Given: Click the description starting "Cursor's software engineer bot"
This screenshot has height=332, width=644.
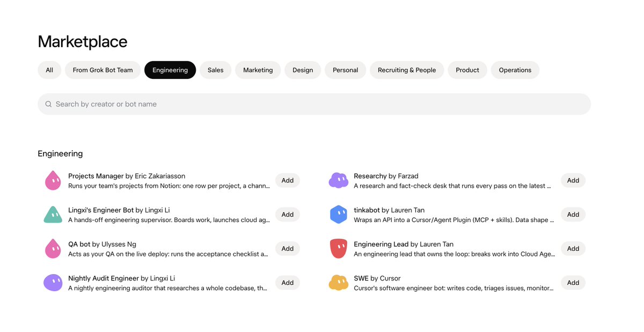Looking at the screenshot, I should pos(455,288).
